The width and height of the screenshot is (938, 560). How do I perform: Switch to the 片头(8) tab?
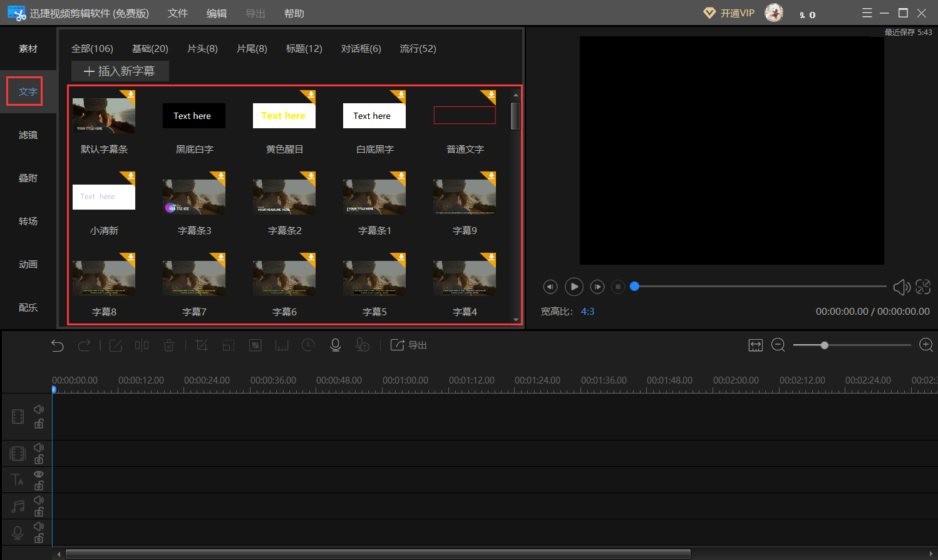[202, 48]
